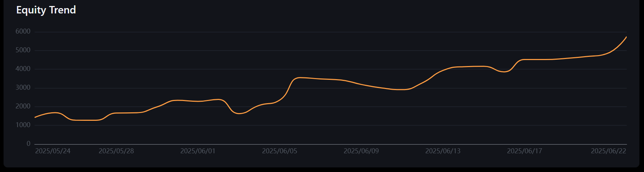Click the 5000 y-axis label
Viewport: 644px width, 172px height.
23,50
